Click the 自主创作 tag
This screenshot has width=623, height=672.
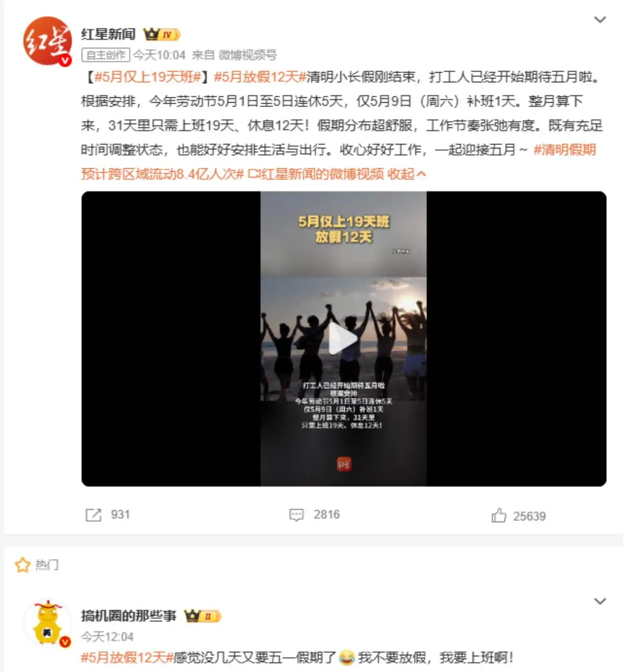[x=105, y=55]
